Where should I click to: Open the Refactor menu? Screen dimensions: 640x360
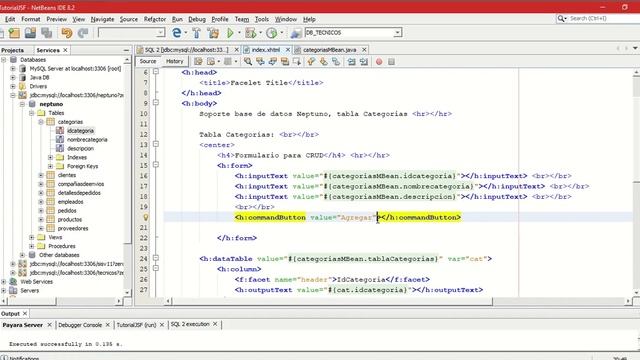[x=155, y=19]
